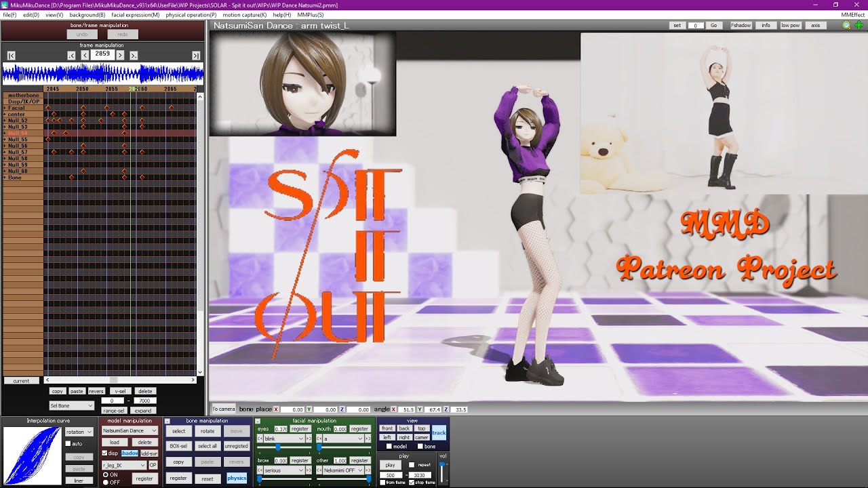868x488 pixels.
Task: Select the IK OFF radio button
Action: (105, 482)
